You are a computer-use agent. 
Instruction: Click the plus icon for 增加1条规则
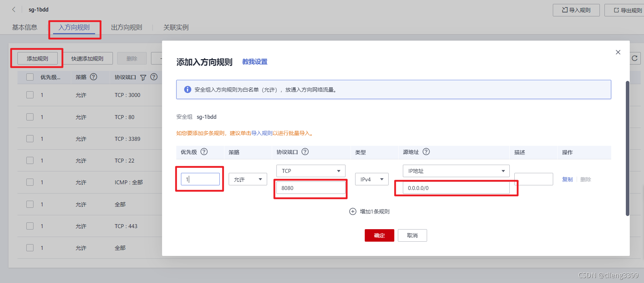tap(353, 211)
